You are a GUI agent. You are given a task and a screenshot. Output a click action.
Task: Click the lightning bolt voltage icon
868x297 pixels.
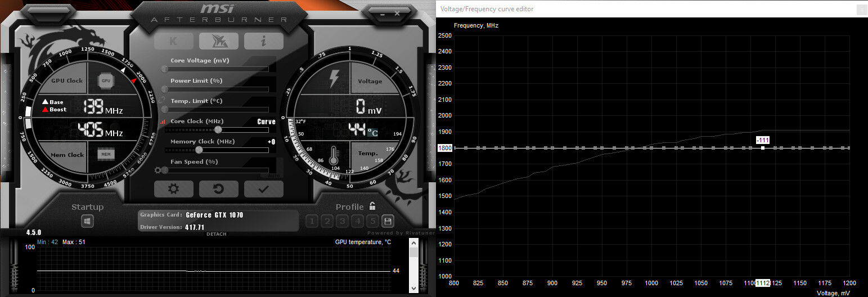pos(334,79)
